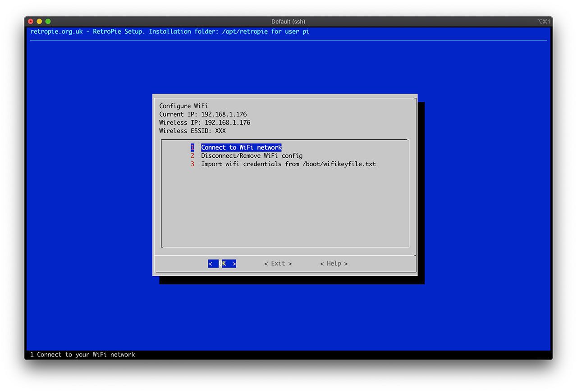Click the highlighted number 1 menu tag
The image size is (577, 392).
tap(192, 147)
